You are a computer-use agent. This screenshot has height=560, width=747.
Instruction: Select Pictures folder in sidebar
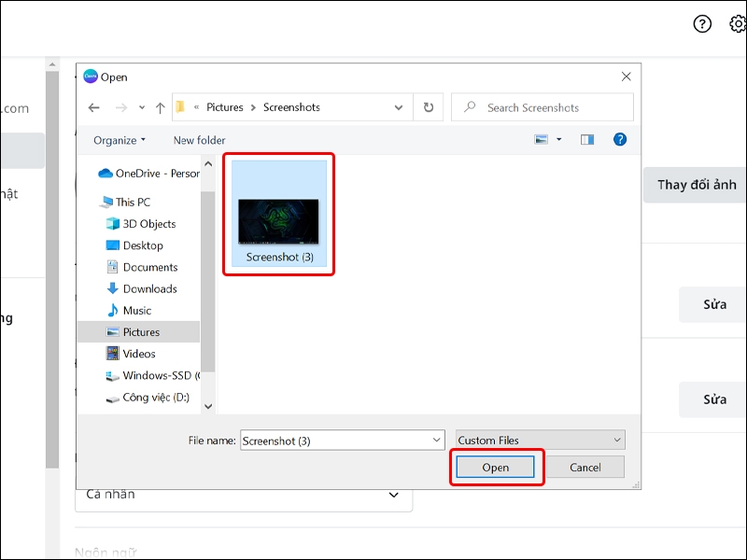(x=138, y=332)
